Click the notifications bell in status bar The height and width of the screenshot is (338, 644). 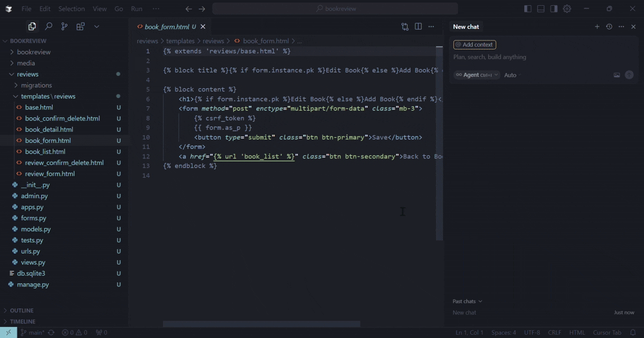point(633,332)
